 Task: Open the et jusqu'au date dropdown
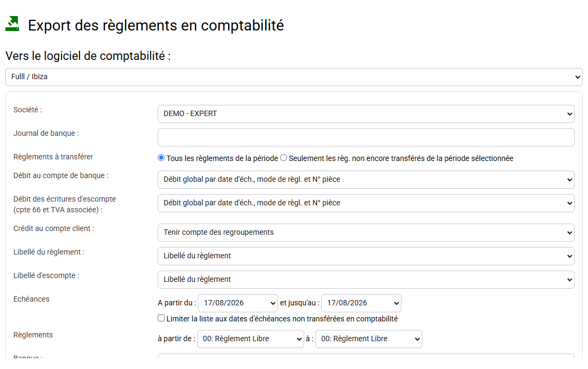coord(361,303)
